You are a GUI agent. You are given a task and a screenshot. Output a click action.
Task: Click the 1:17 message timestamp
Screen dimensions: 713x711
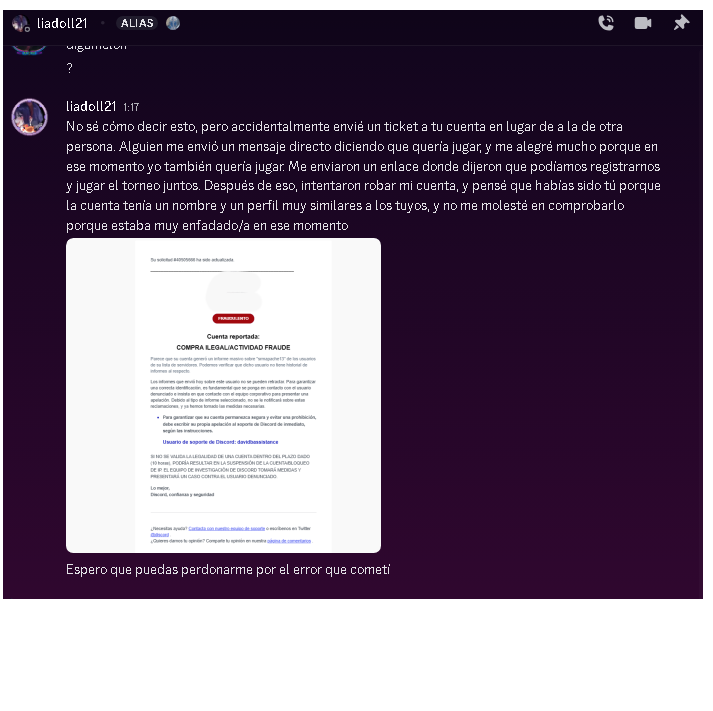[131, 107]
